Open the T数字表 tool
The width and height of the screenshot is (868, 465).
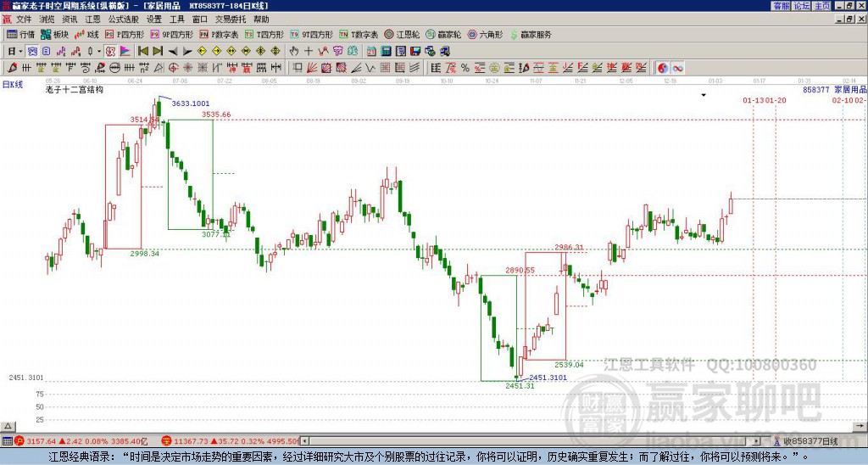(x=359, y=34)
